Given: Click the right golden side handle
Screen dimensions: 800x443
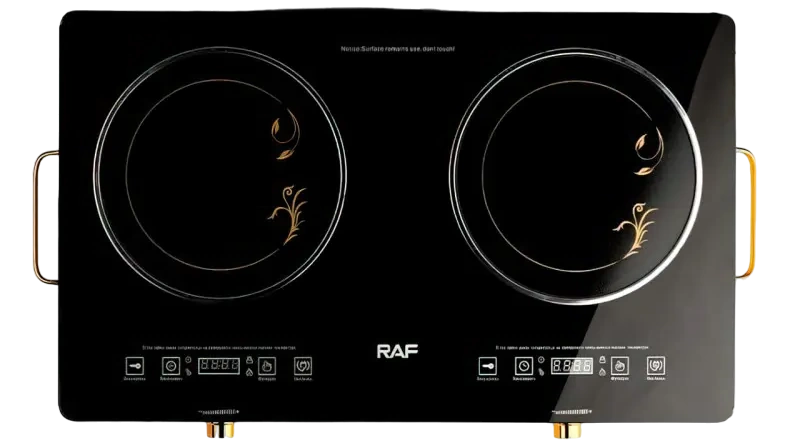Looking at the screenshot, I should point(745,213).
